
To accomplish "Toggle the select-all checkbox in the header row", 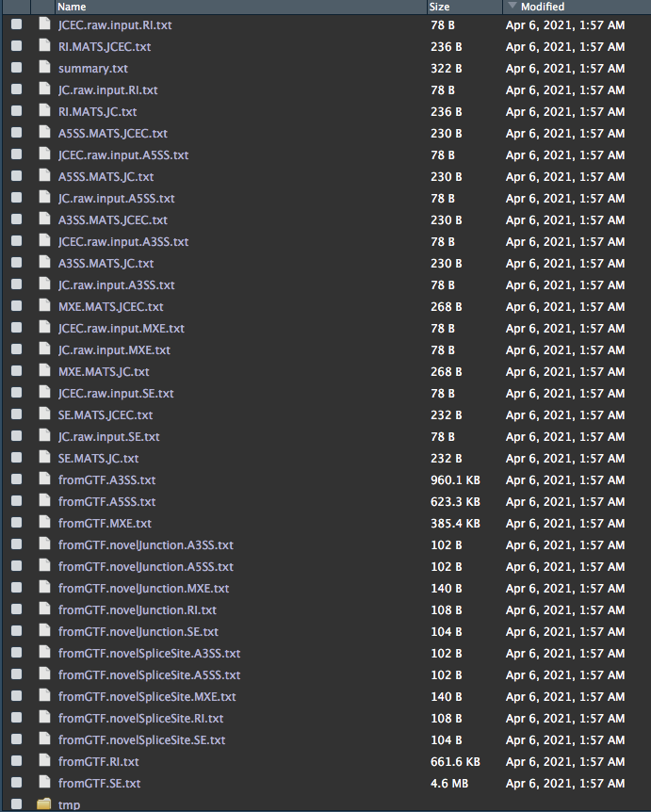I will point(16,7).
